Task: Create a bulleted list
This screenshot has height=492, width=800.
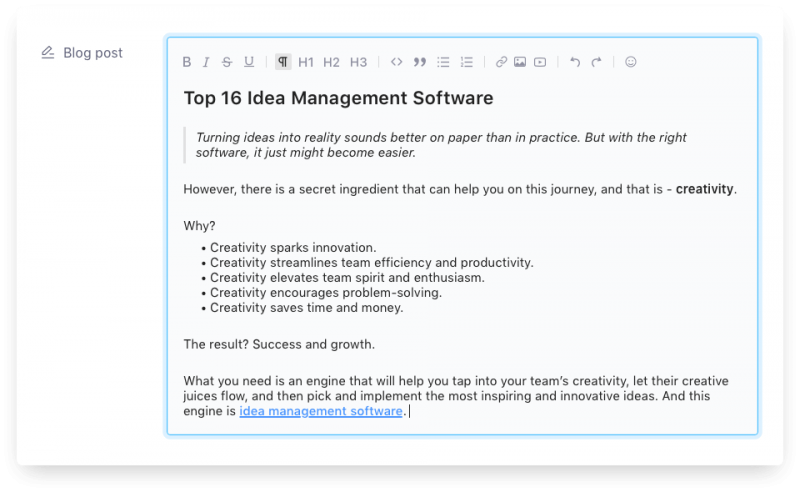Action: click(444, 62)
